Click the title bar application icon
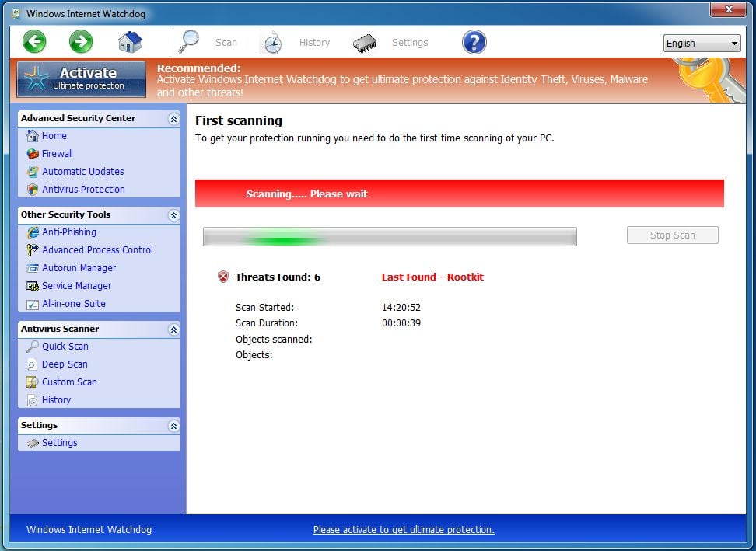The height and width of the screenshot is (551, 756). point(16,13)
